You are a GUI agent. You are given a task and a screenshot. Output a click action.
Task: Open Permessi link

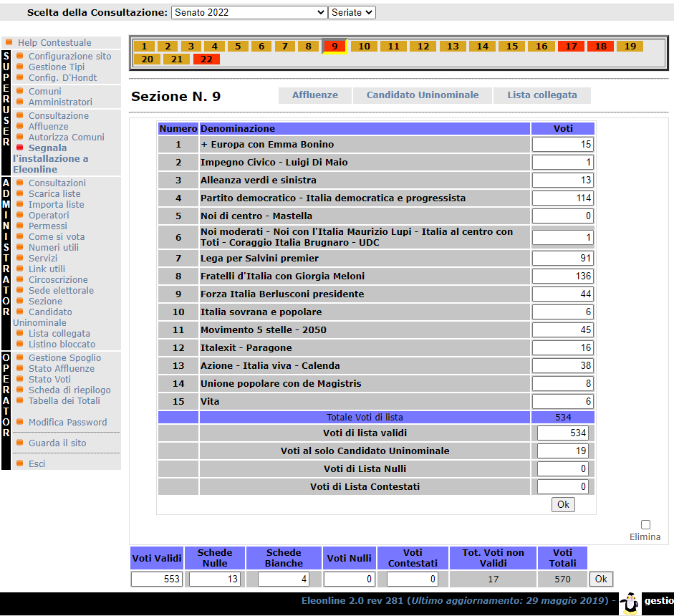click(48, 226)
